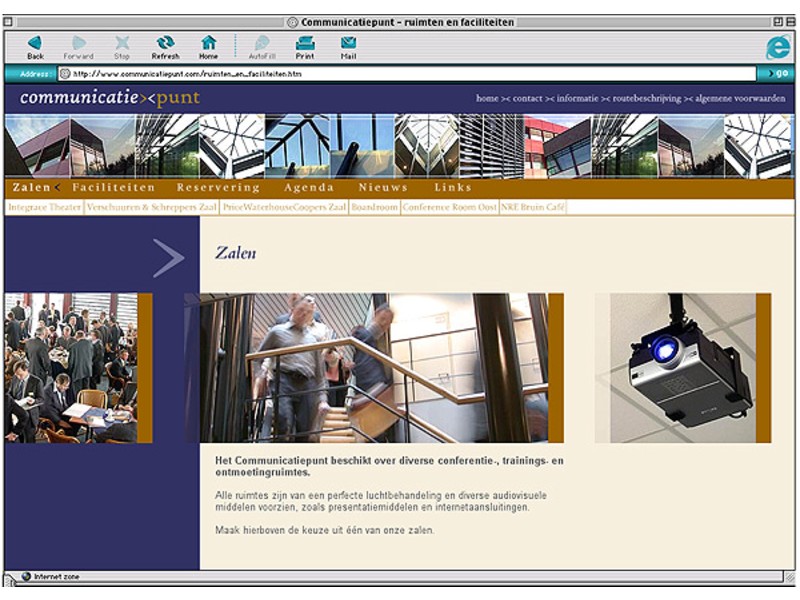Select the Agenda menu item

[x=309, y=188]
